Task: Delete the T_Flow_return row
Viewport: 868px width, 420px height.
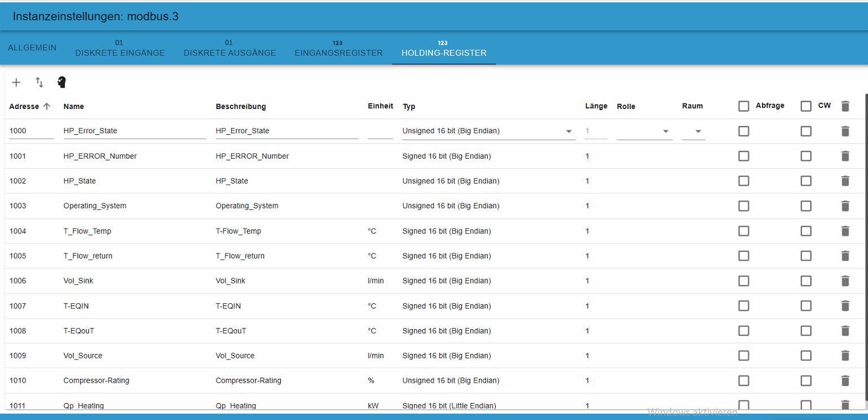Action: [845, 256]
